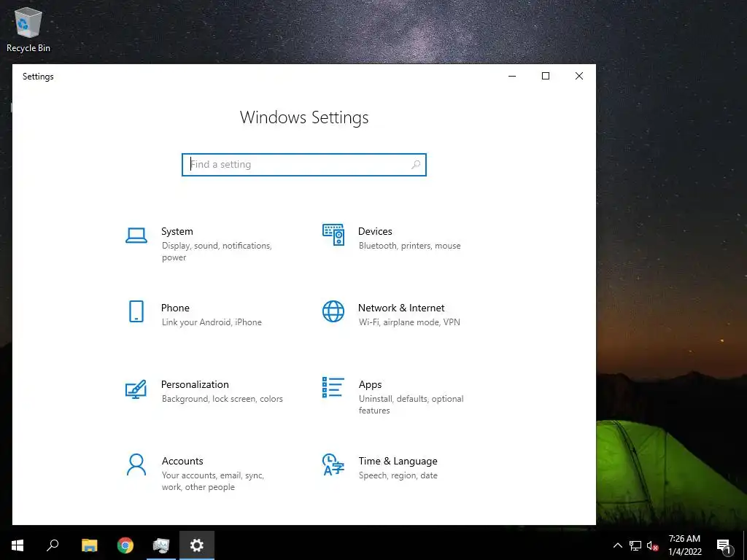This screenshot has height=560, width=747.
Task: Click the Settings gear on the taskbar
Action: pos(197,545)
